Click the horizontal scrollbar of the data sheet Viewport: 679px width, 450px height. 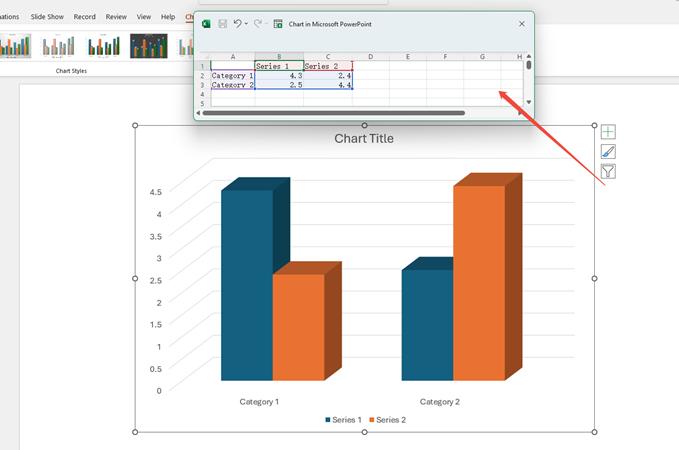pos(333,113)
